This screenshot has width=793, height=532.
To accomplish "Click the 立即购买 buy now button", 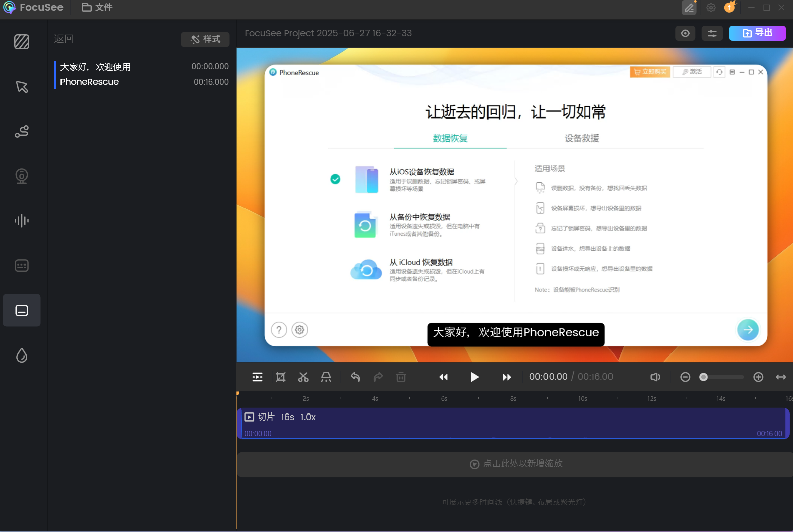I will click(650, 72).
